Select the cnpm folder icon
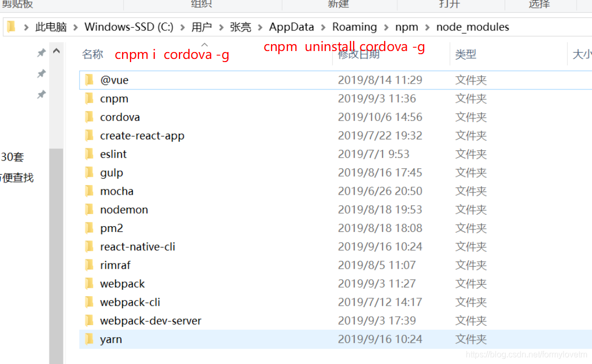The height and width of the screenshot is (364, 592). (x=89, y=98)
